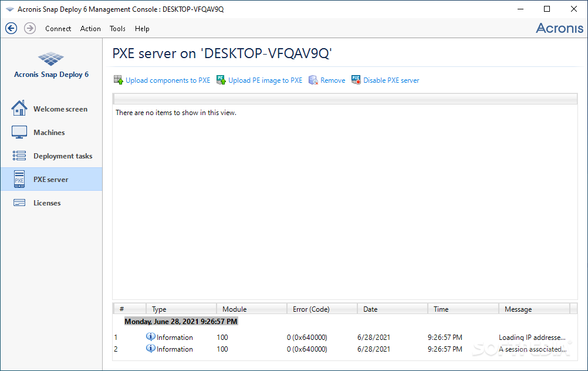Click log row number 2
588x371 pixels.
(x=116, y=349)
